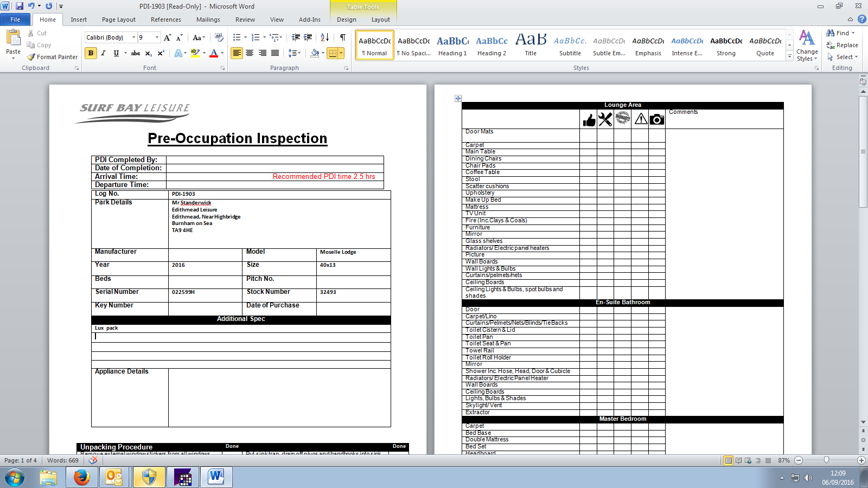Expand the Bullets dropdown arrow
This screenshot has height=488, width=868.
pyautogui.click(x=245, y=37)
